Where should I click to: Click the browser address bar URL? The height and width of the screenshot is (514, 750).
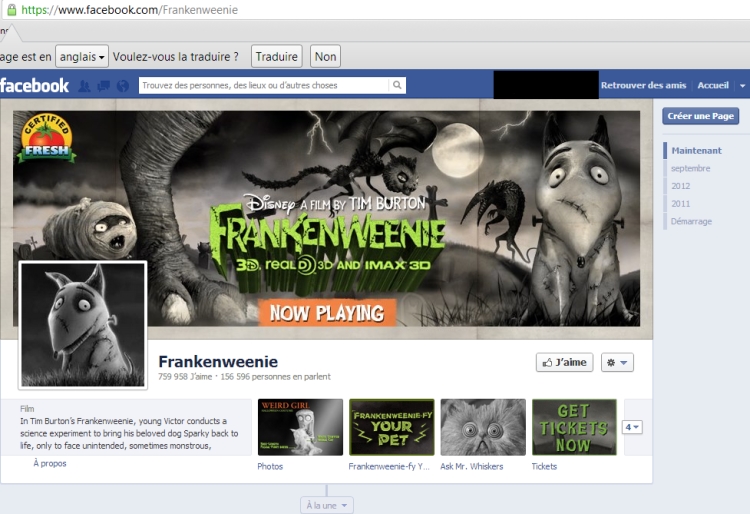129,10
